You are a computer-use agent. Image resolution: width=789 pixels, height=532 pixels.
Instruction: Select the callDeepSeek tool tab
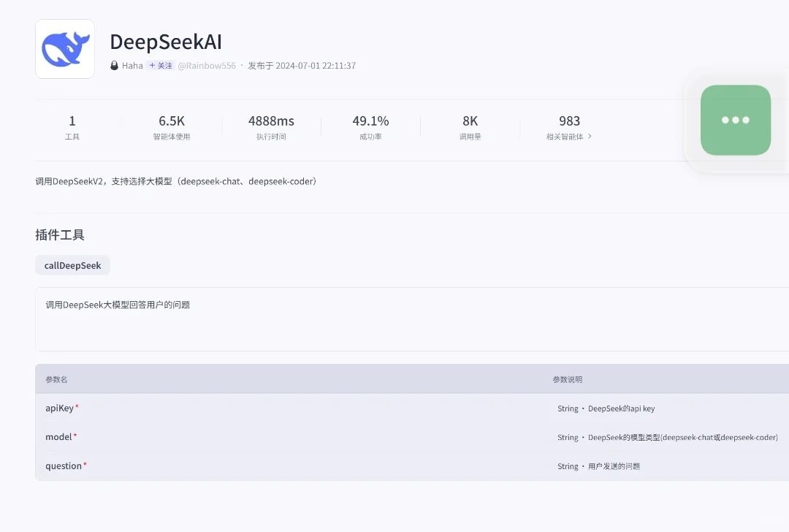click(x=72, y=265)
